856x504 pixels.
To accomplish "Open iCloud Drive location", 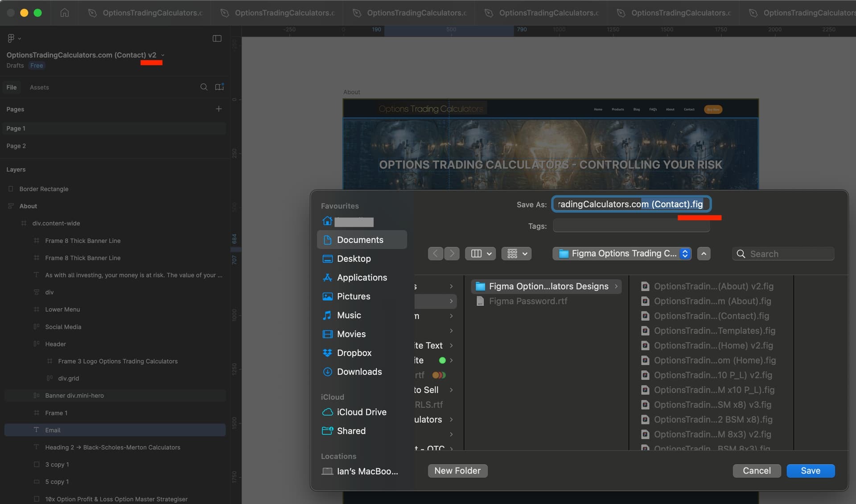I will coord(362,412).
